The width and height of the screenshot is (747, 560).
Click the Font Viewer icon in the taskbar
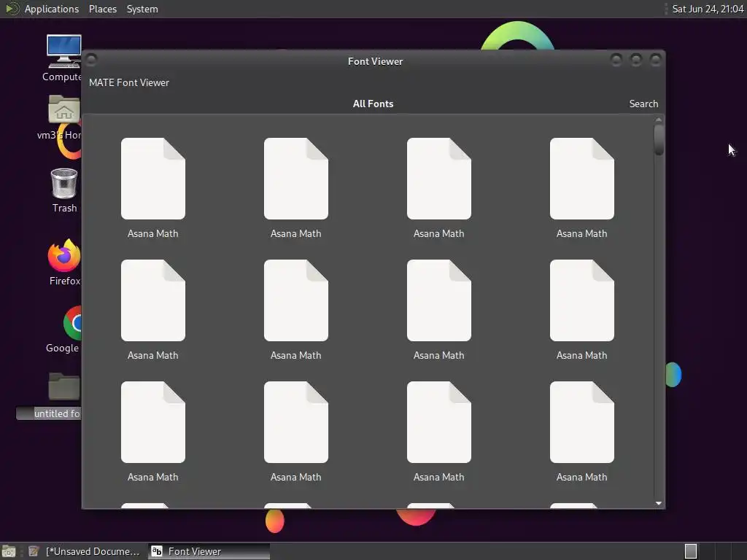click(x=157, y=551)
